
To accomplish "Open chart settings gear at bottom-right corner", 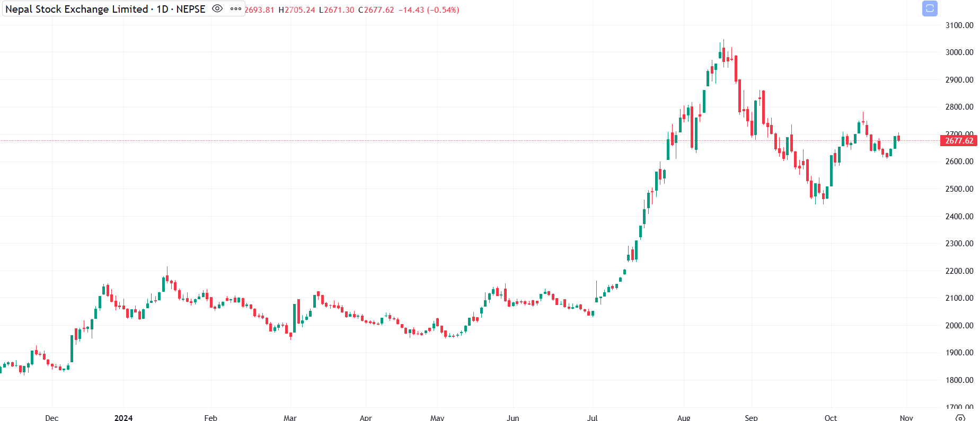I will tap(960, 418).
